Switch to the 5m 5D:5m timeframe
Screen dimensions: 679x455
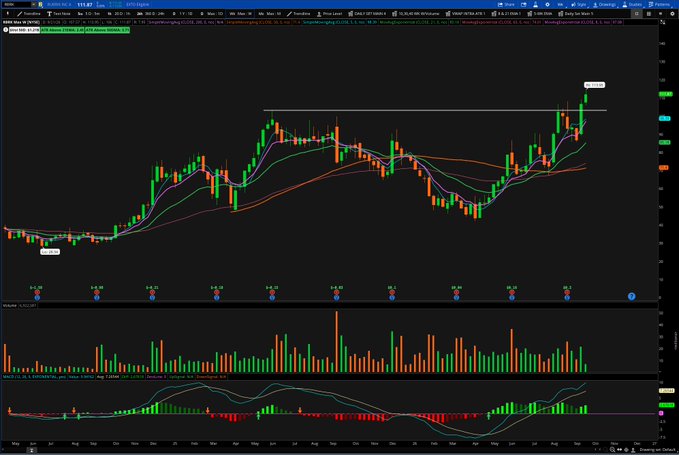(x=89, y=13)
